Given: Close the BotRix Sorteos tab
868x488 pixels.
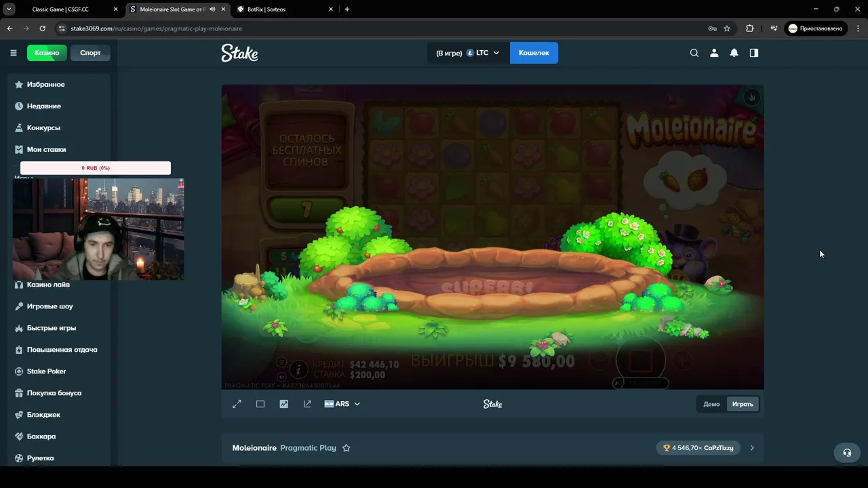Looking at the screenshot, I should click(331, 9).
